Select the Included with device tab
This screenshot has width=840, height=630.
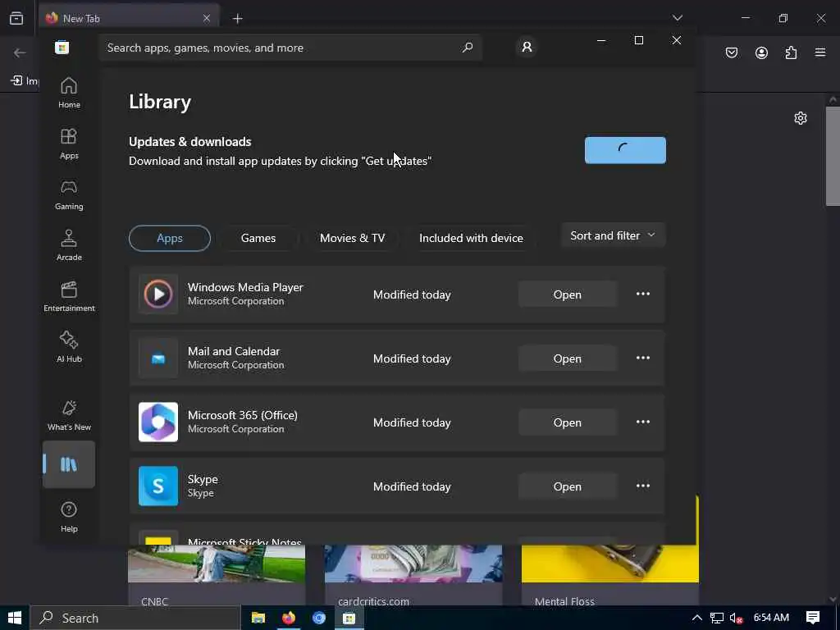471,238
